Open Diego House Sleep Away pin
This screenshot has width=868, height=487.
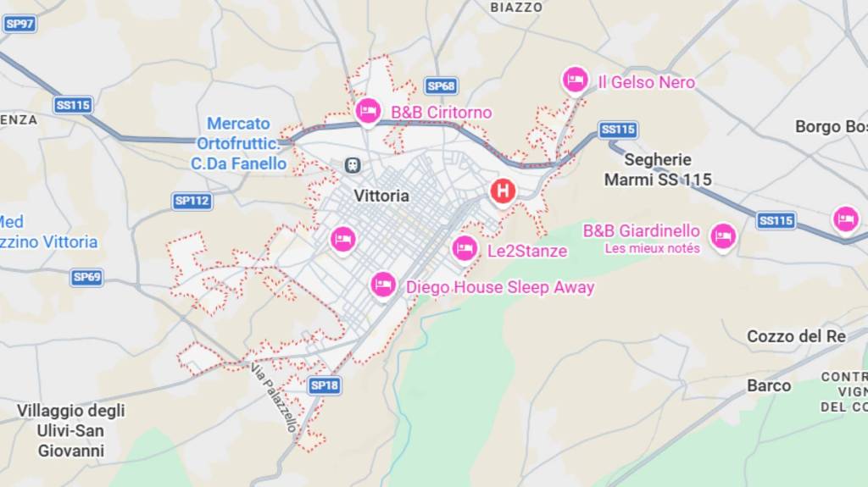click(383, 286)
